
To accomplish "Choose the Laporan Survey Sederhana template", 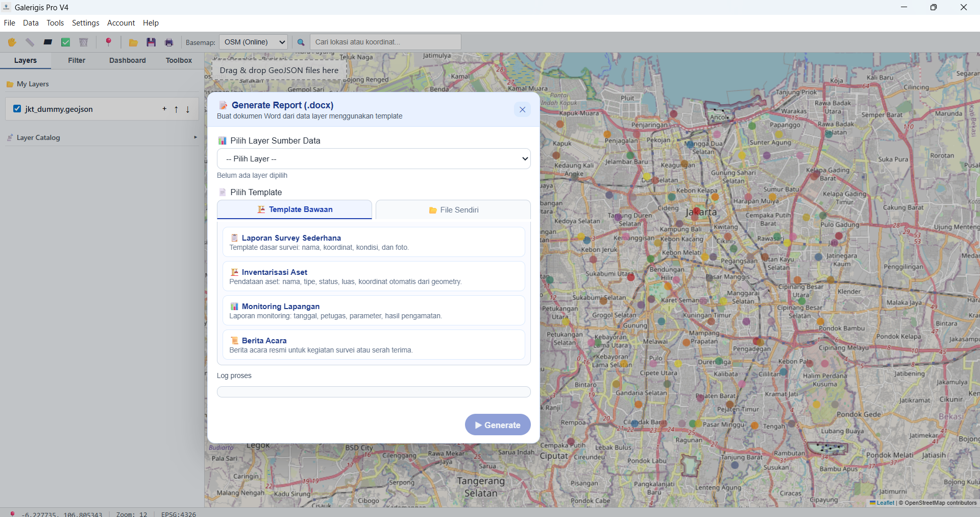I will tap(374, 242).
